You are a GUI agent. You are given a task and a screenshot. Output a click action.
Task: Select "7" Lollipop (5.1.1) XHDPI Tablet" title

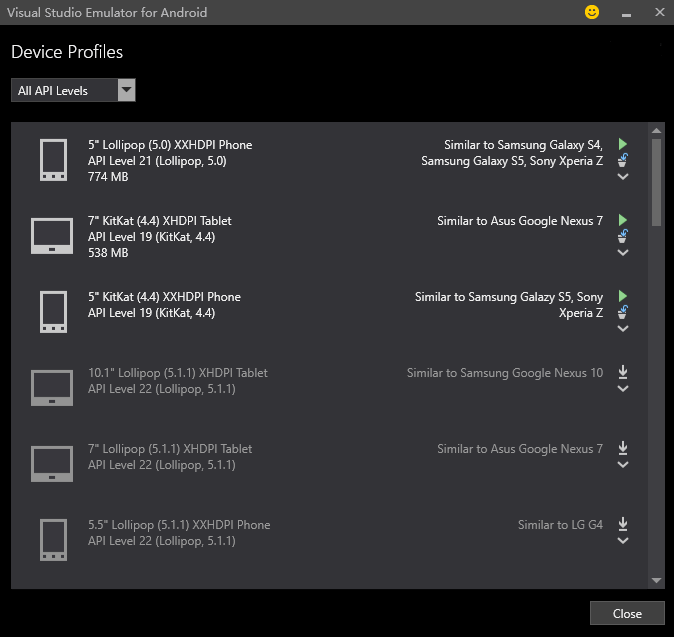(x=170, y=449)
